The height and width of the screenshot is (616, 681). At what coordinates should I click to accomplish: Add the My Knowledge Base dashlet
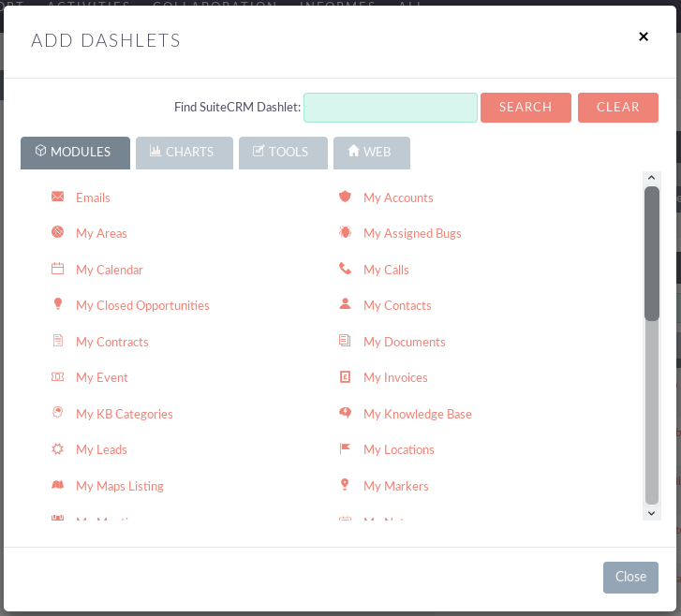417,414
